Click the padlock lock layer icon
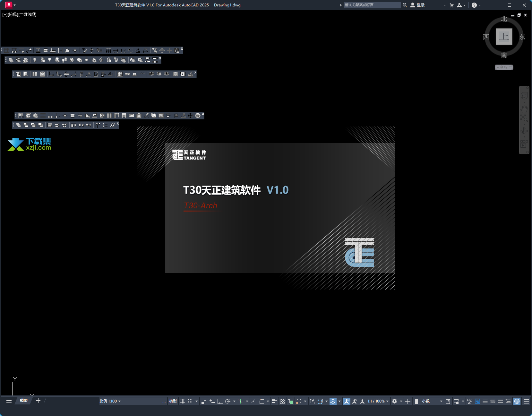Image resolution: width=532 pixels, height=416 pixels. tap(101, 60)
